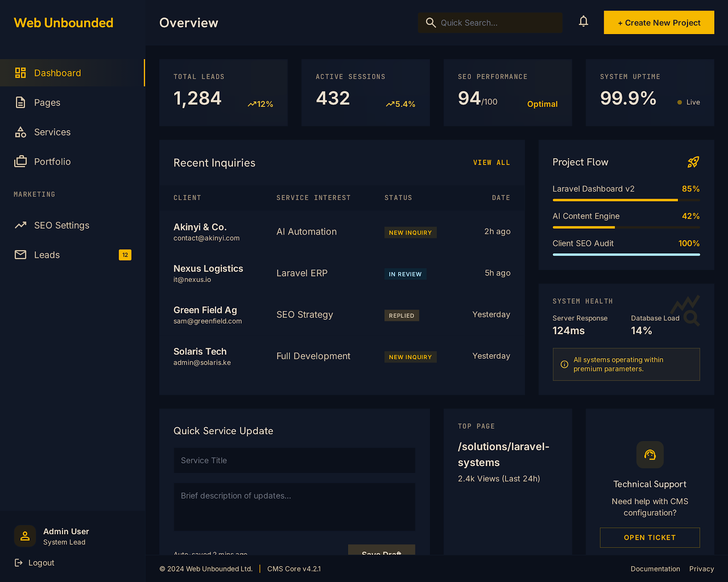Click the AI Automation service interest
728x582 pixels.
point(306,231)
